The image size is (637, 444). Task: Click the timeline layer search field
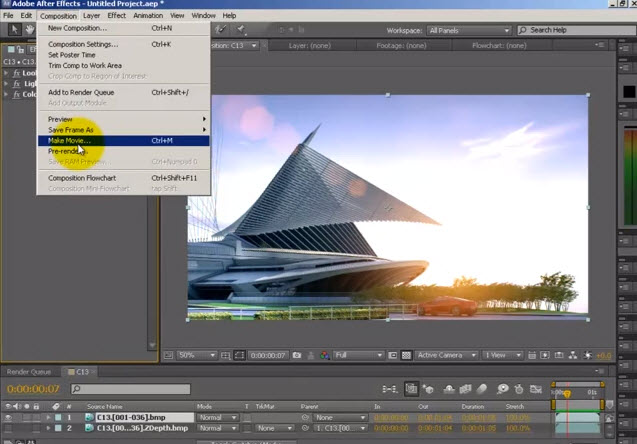click(130, 389)
